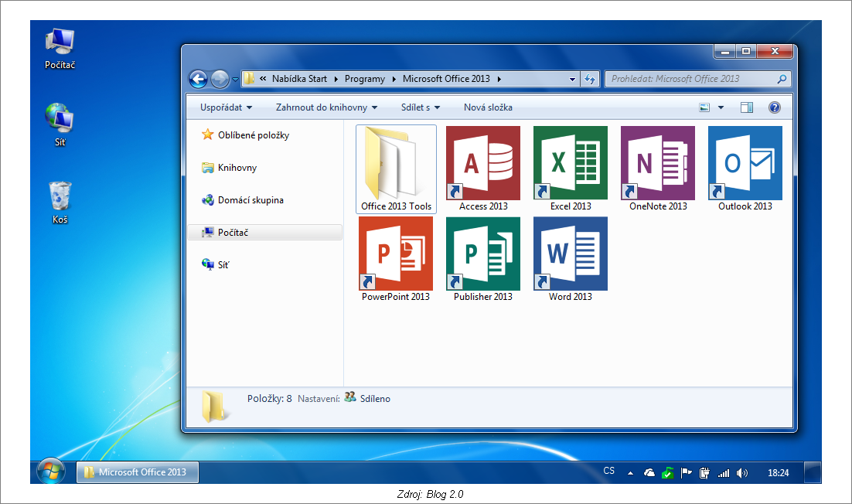
Task: Click the Programy breadcrumb in address bar
Action: coord(365,79)
